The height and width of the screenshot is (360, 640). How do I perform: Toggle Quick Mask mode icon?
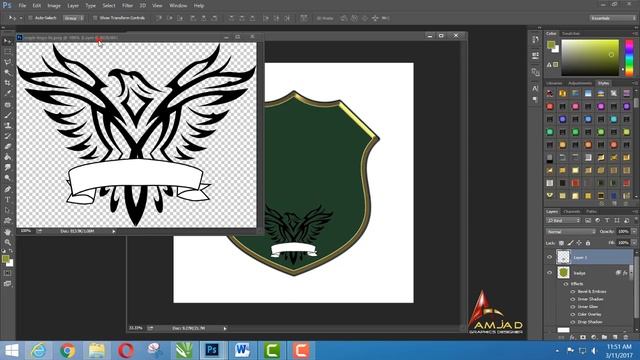(7, 273)
